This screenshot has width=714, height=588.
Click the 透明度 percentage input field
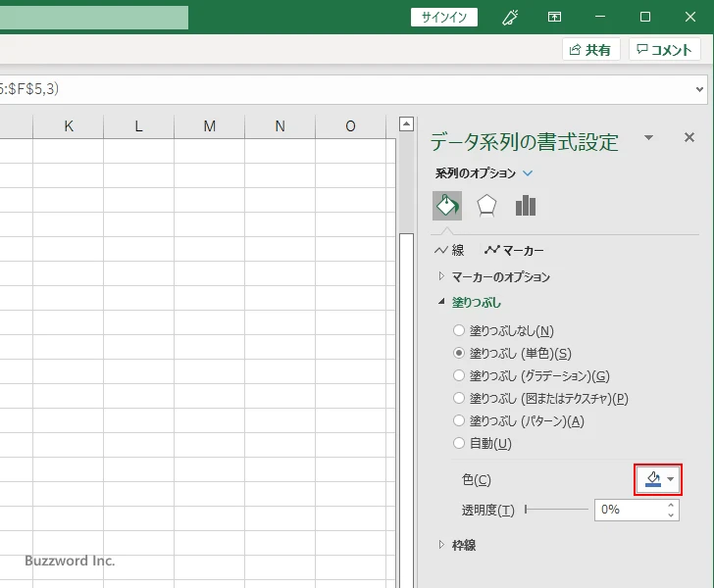click(x=630, y=510)
